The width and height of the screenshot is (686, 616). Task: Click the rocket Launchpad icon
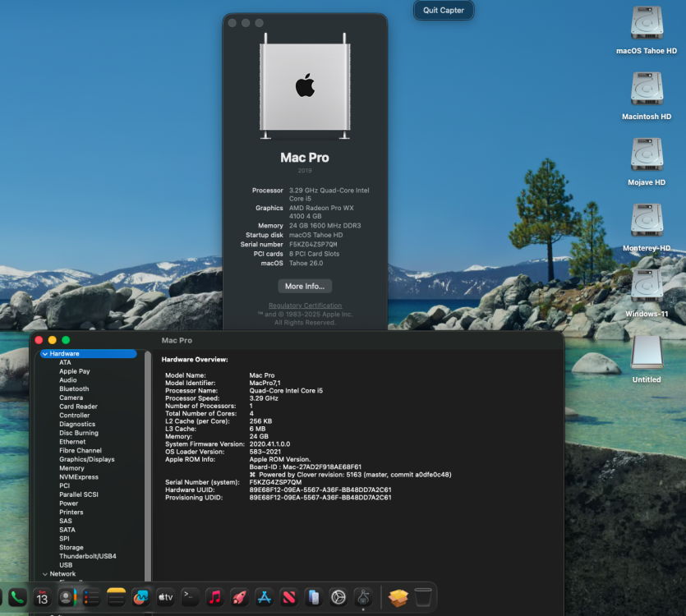[240, 597]
